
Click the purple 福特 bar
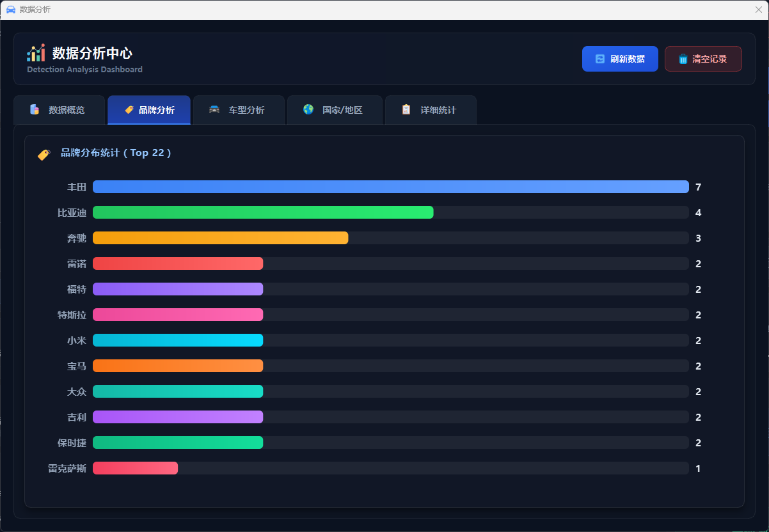tap(178, 289)
